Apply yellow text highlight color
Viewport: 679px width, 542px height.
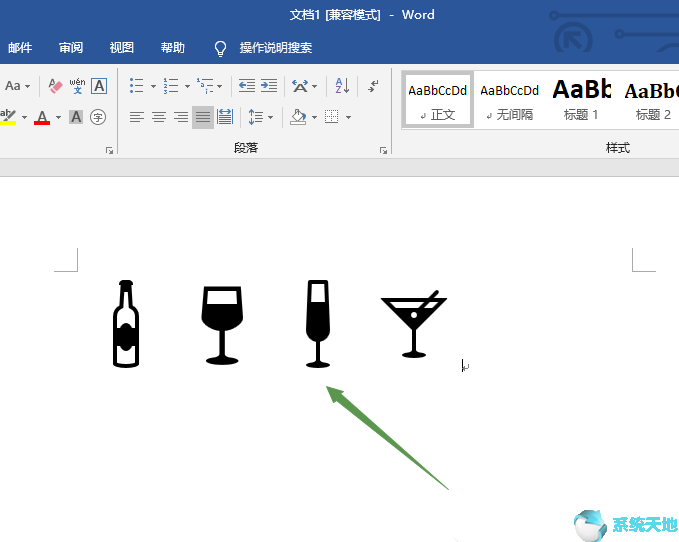click(x=8, y=117)
